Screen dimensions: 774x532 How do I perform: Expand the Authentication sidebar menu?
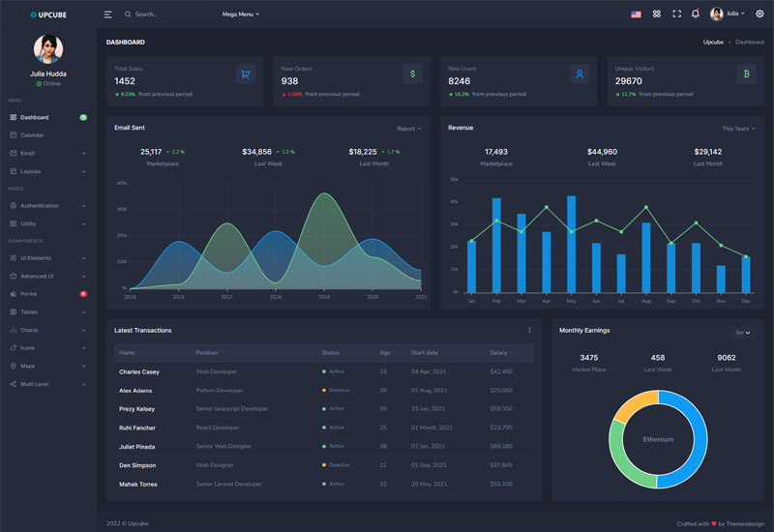pos(47,205)
